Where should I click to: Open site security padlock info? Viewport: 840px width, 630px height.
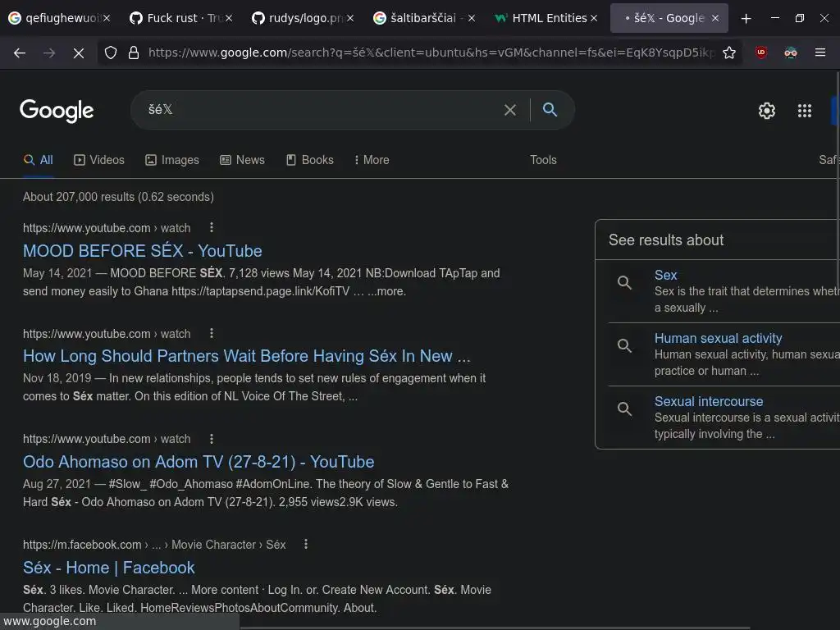(134, 52)
